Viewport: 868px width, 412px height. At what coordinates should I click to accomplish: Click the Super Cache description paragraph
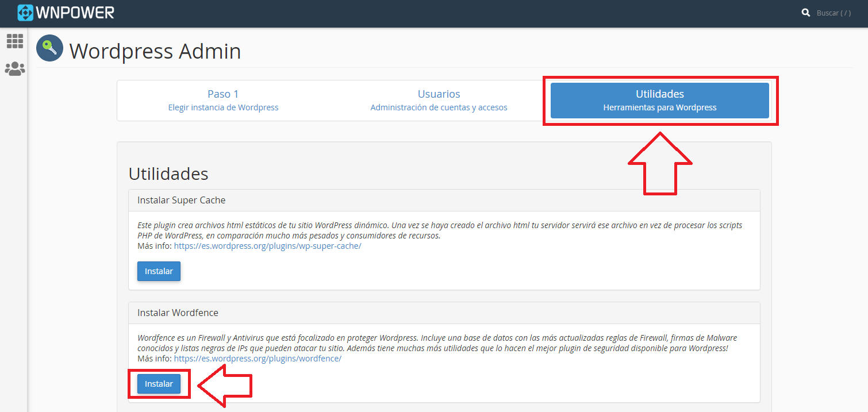coord(439,230)
